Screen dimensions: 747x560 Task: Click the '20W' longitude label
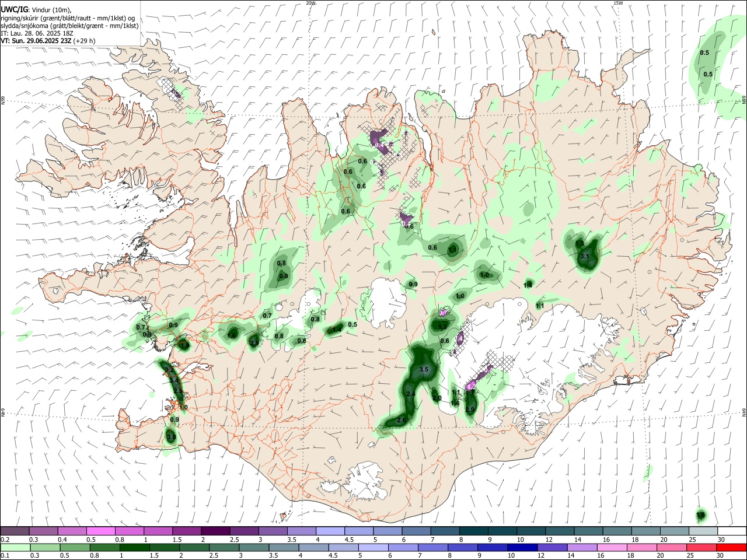tap(311, 3)
